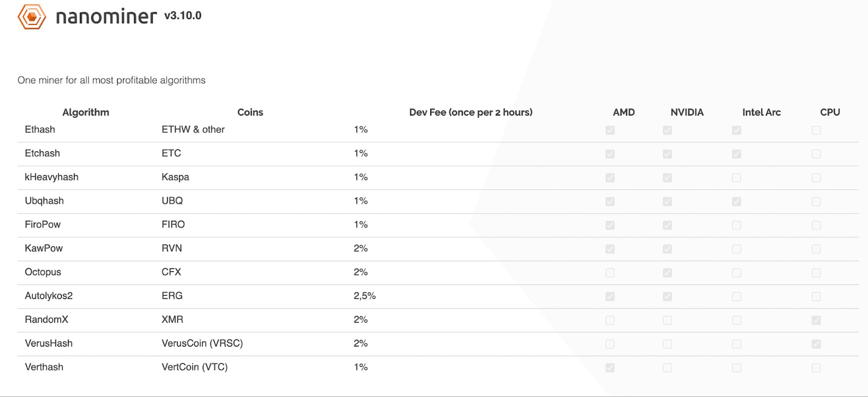Click the Intel Arc column header
Image resolution: width=868 pixels, height=397 pixels.
pyautogui.click(x=762, y=112)
